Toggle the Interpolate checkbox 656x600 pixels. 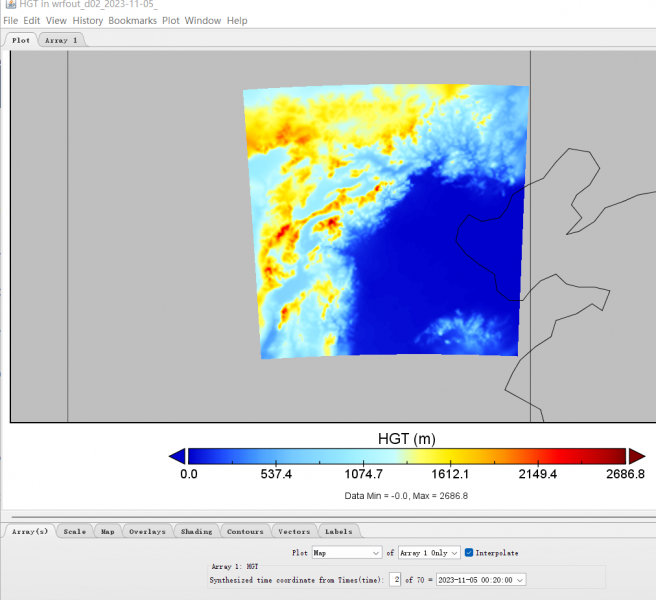pos(469,552)
